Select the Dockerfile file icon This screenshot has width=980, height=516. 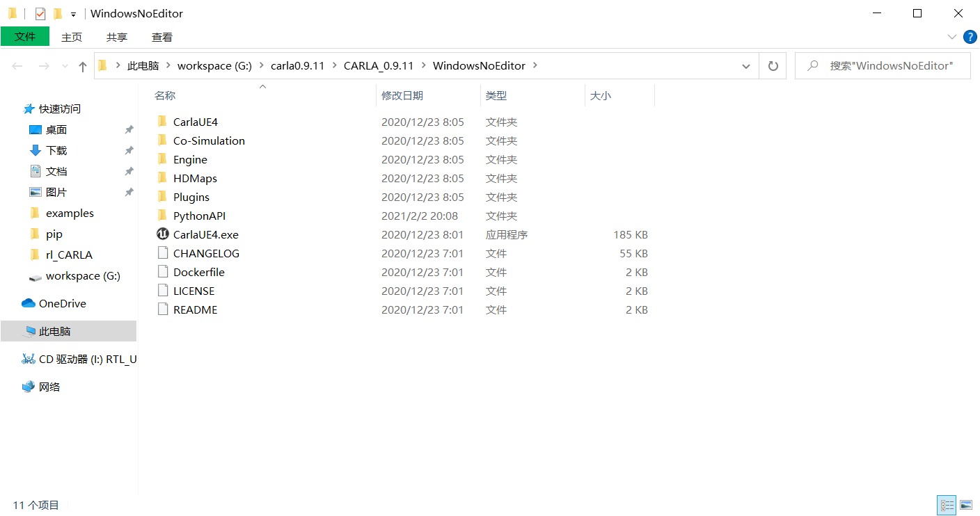162,272
